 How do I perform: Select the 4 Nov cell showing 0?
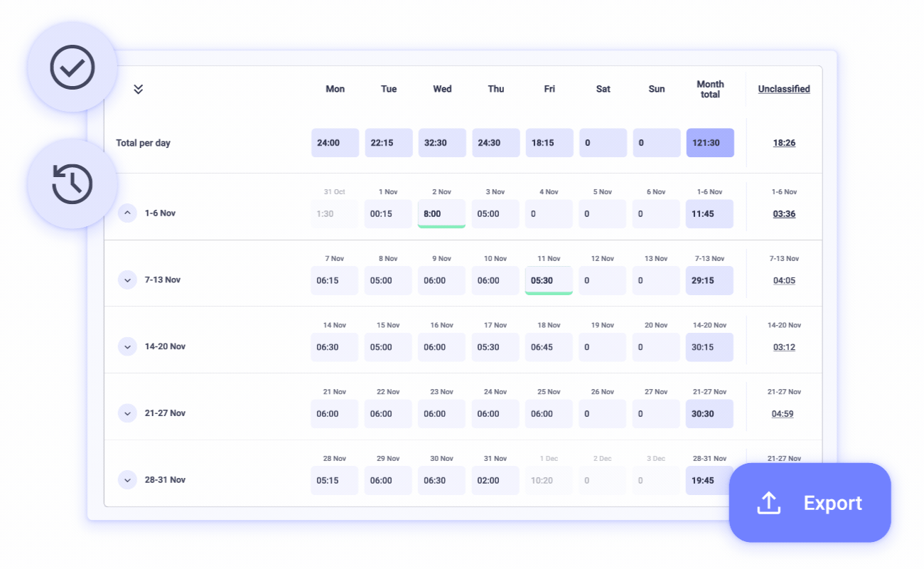click(x=549, y=214)
